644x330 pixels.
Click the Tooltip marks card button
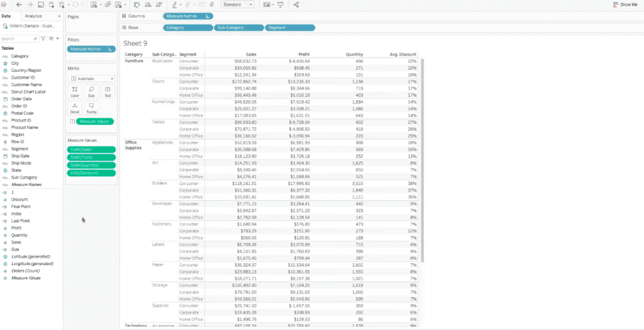91,108
